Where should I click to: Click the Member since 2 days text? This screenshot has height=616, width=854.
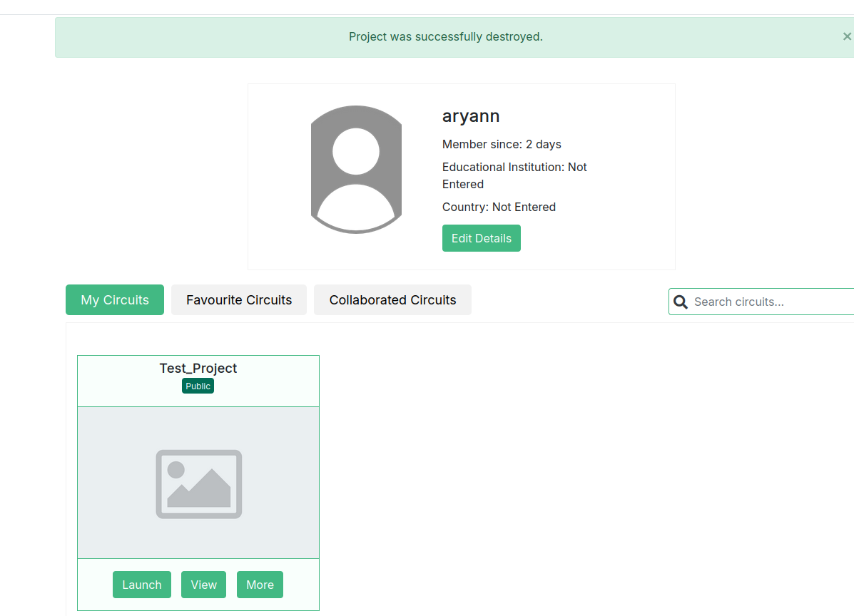502,144
